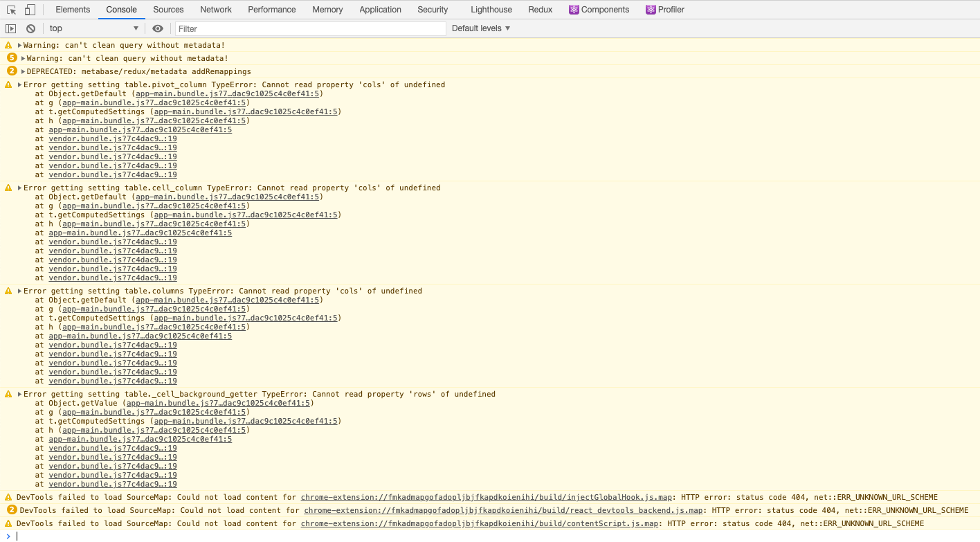Focus the console Filter input field

point(311,28)
